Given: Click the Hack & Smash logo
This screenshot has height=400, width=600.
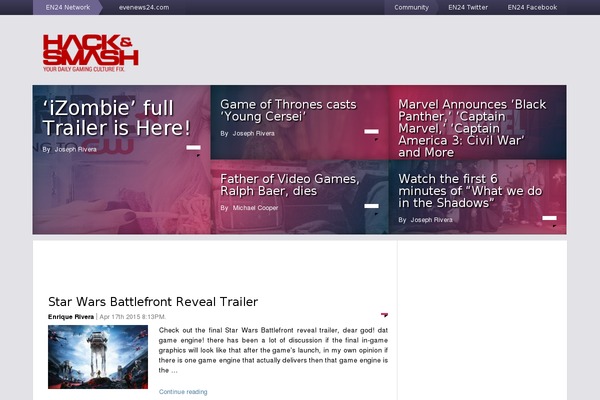Looking at the screenshot, I should (91, 53).
